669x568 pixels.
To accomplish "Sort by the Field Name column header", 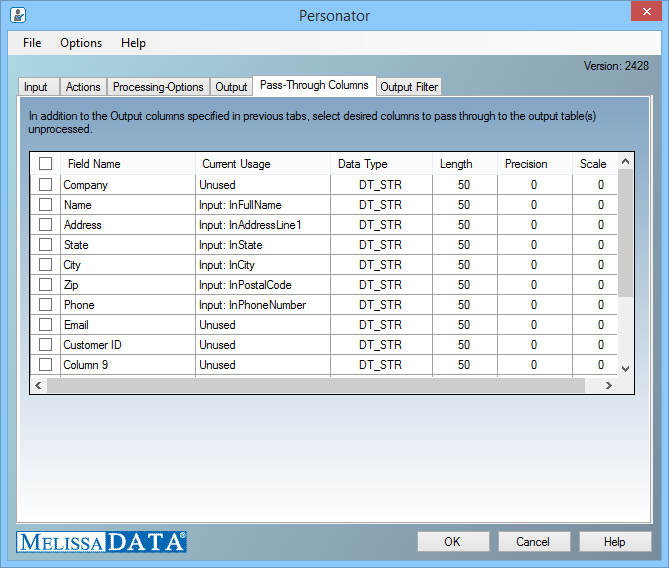I will (94, 164).
